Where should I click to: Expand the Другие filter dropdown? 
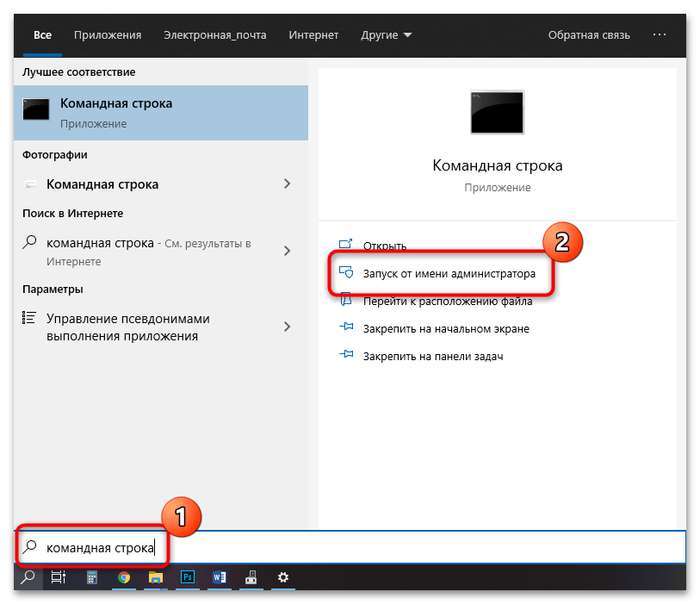387,35
